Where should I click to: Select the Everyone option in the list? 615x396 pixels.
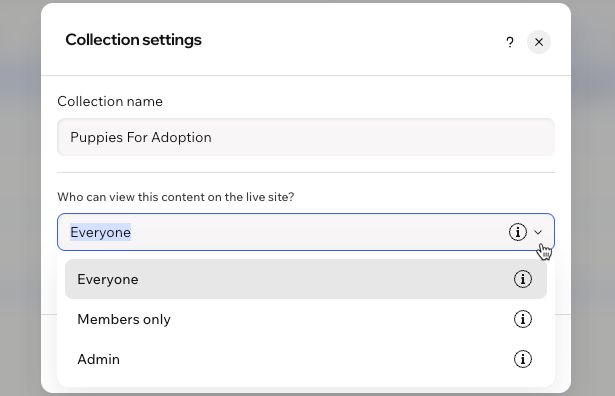pyautogui.click(x=306, y=279)
